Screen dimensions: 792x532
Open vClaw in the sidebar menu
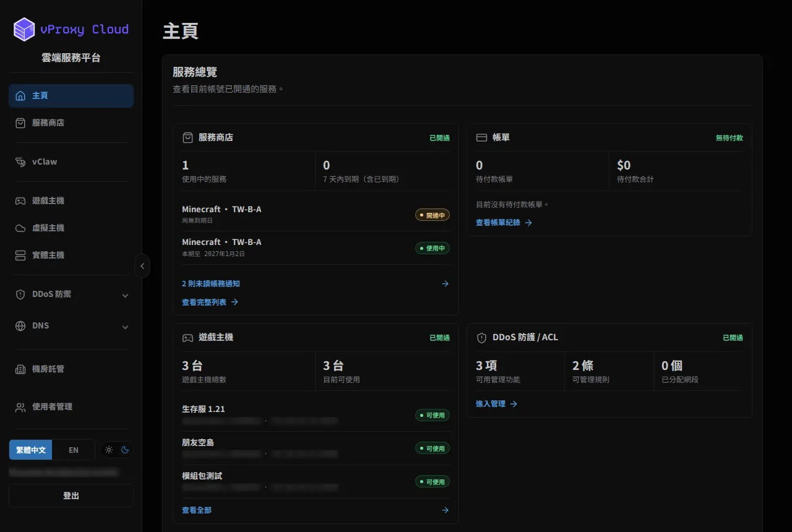tap(71, 162)
